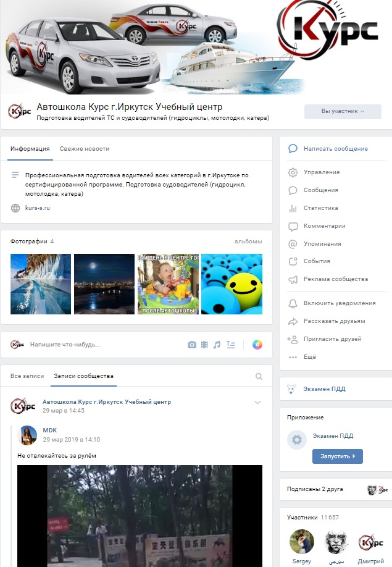Viewport: 392px width, 567px height.
Task: Select the Записи сообщества tab
Action: click(x=83, y=376)
